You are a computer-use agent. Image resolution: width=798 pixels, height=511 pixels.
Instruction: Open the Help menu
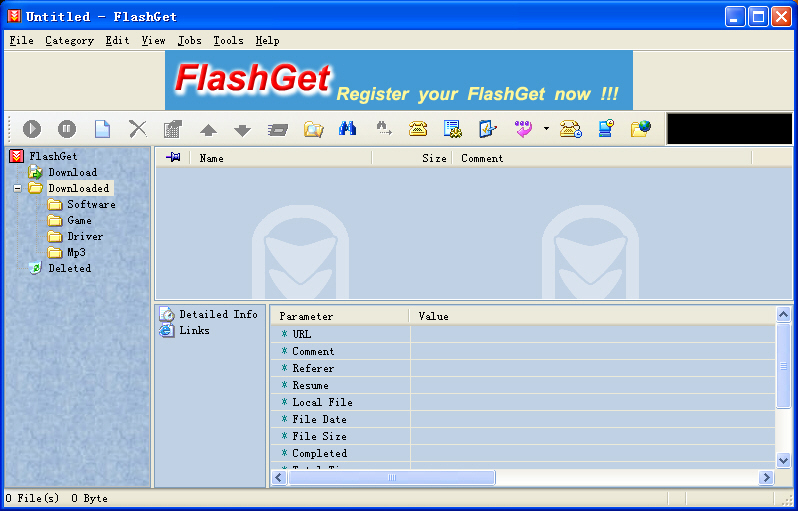(267, 41)
